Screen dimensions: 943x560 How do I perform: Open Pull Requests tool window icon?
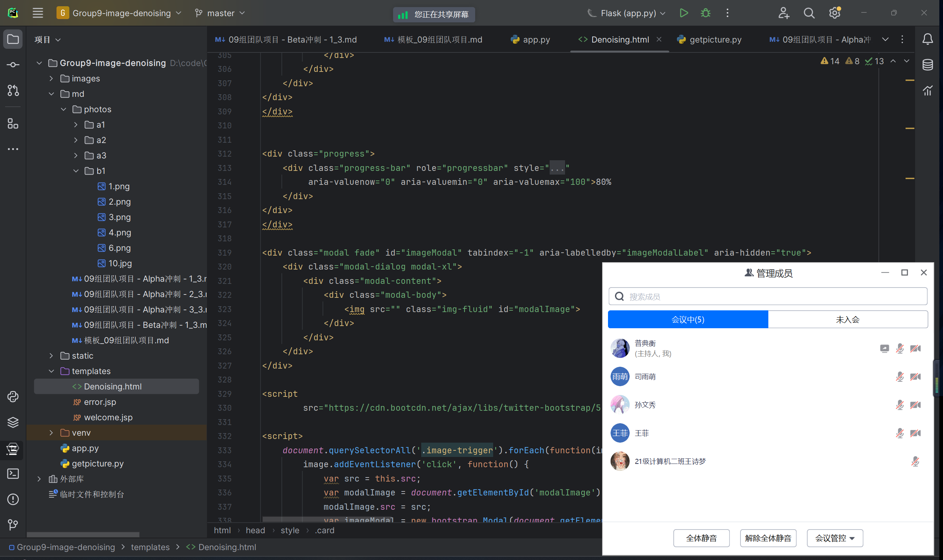13,91
